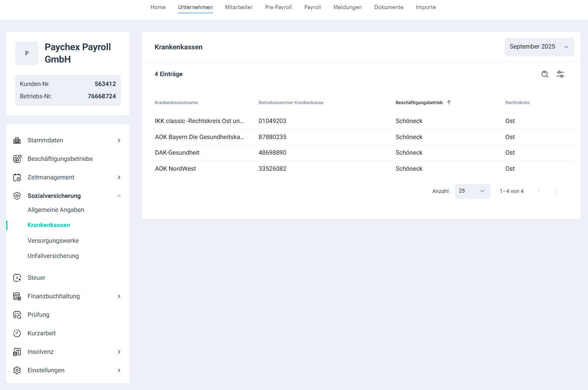Click the Zeitmanagement calendar icon
The width and height of the screenshot is (588, 390).
coord(17,177)
